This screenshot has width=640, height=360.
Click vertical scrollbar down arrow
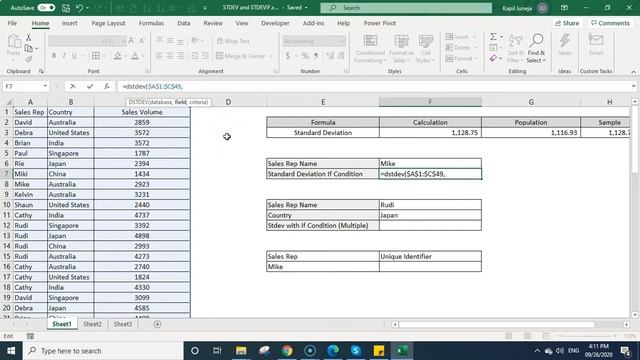pos(635,315)
